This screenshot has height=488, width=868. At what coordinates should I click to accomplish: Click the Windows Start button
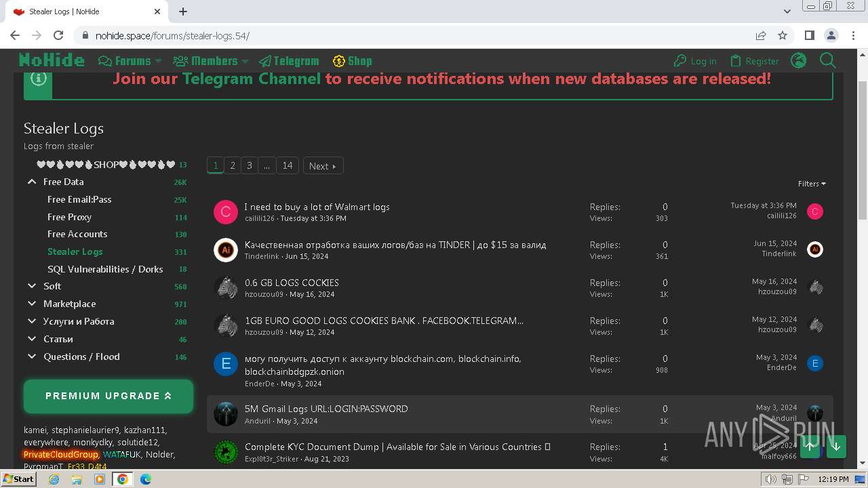[18, 479]
